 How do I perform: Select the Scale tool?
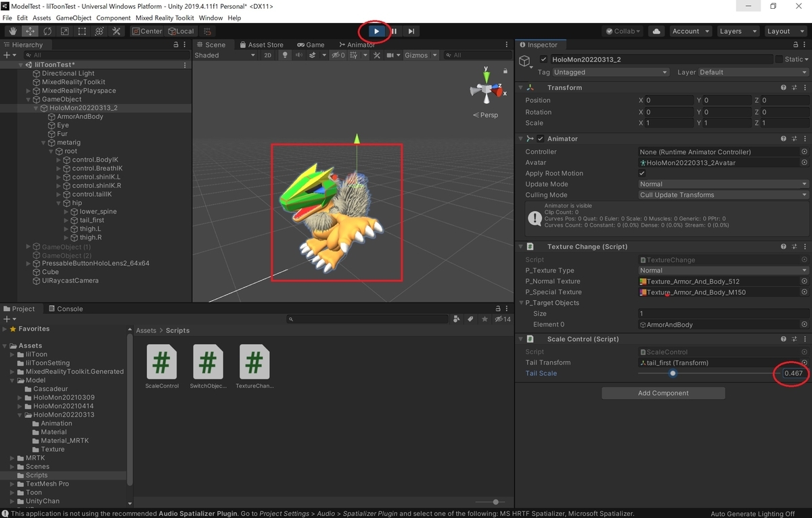click(x=64, y=31)
